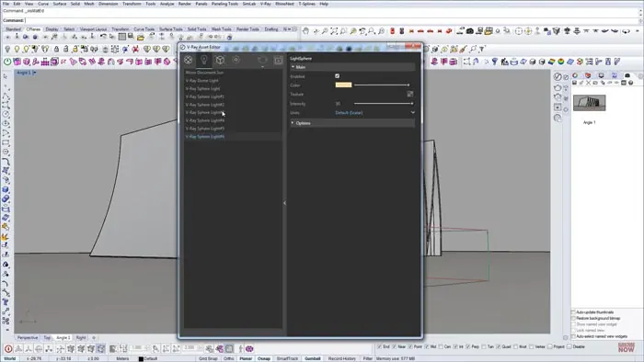
Task: Click the camera icon in top-right toolbar
Action: coord(470,31)
